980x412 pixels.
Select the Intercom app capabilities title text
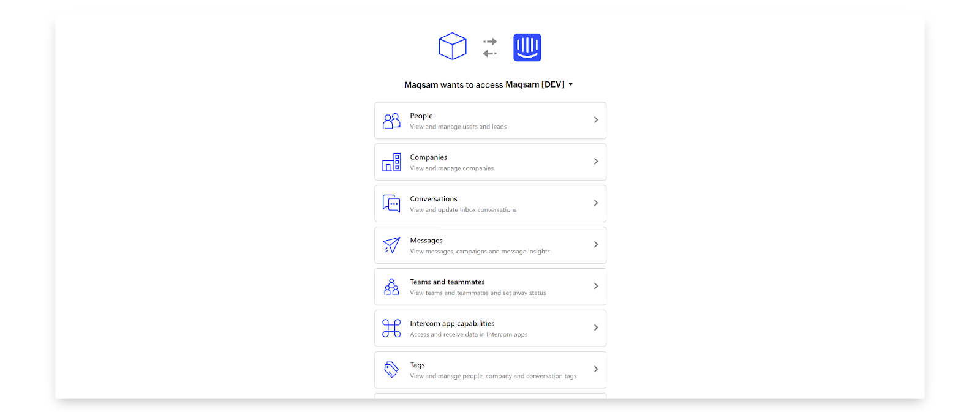click(452, 323)
